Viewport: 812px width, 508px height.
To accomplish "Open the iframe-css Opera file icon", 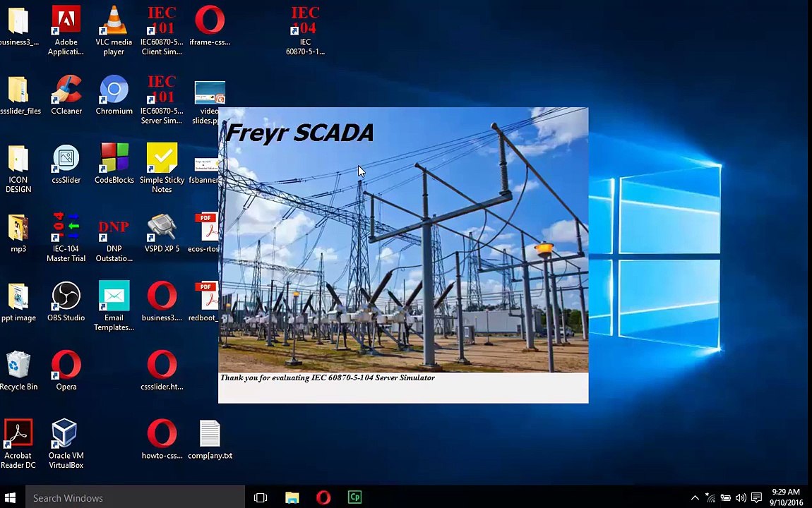I will click(210, 26).
